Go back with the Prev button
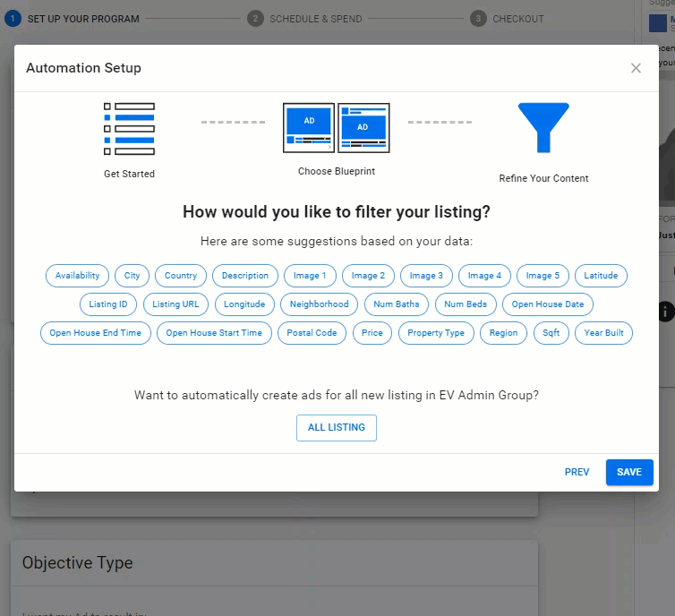Image resolution: width=675 pixels, height=616 pixels. point(577,472)
